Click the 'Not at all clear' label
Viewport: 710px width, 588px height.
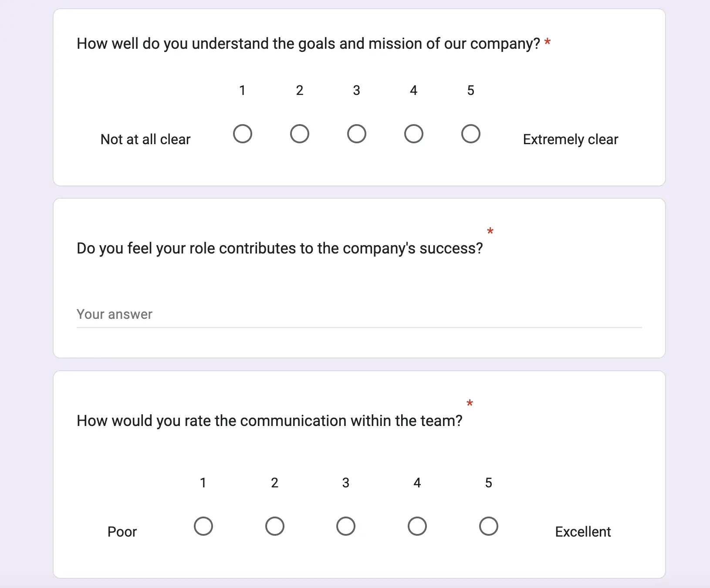pos(145,139)
